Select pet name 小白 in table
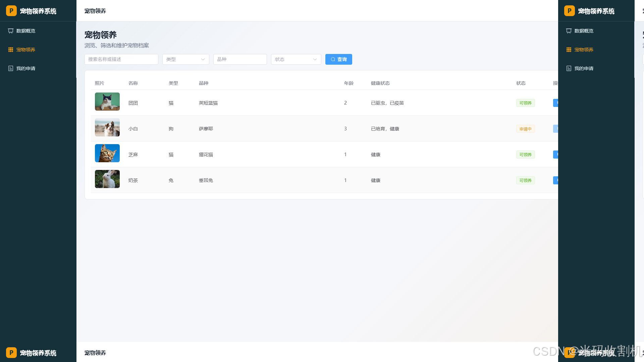644x362 pixels. coord(133,129)
